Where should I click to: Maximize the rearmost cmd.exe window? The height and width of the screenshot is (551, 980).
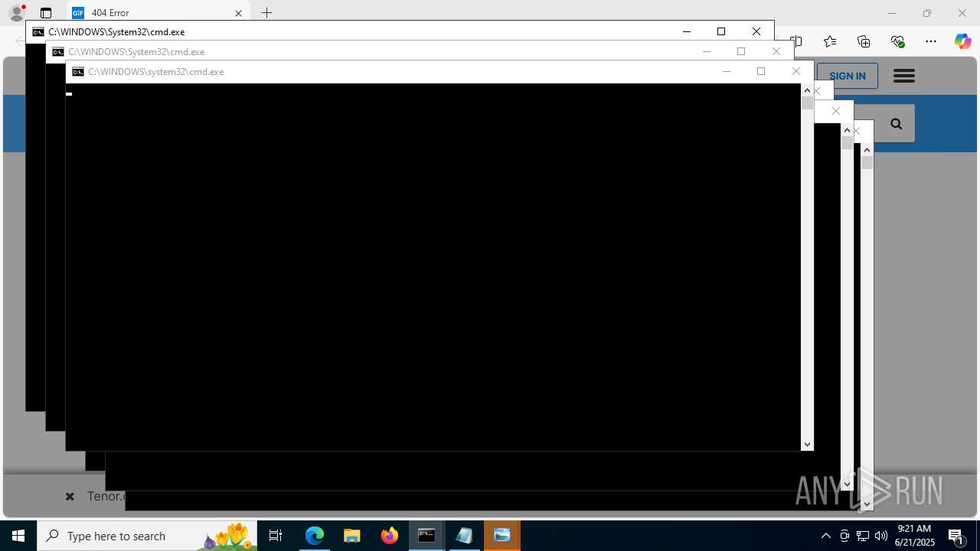click(721, 31)
